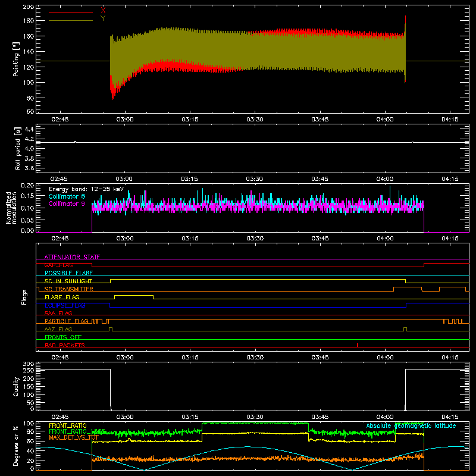Click the FLARE_FLAG label

click(x=62, y=297)
